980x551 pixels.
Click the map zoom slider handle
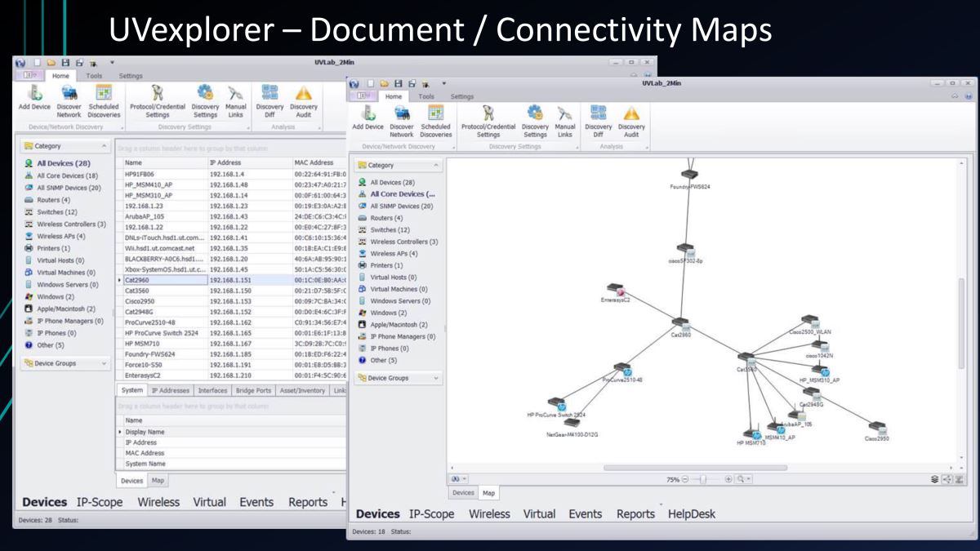pos(701,478)
